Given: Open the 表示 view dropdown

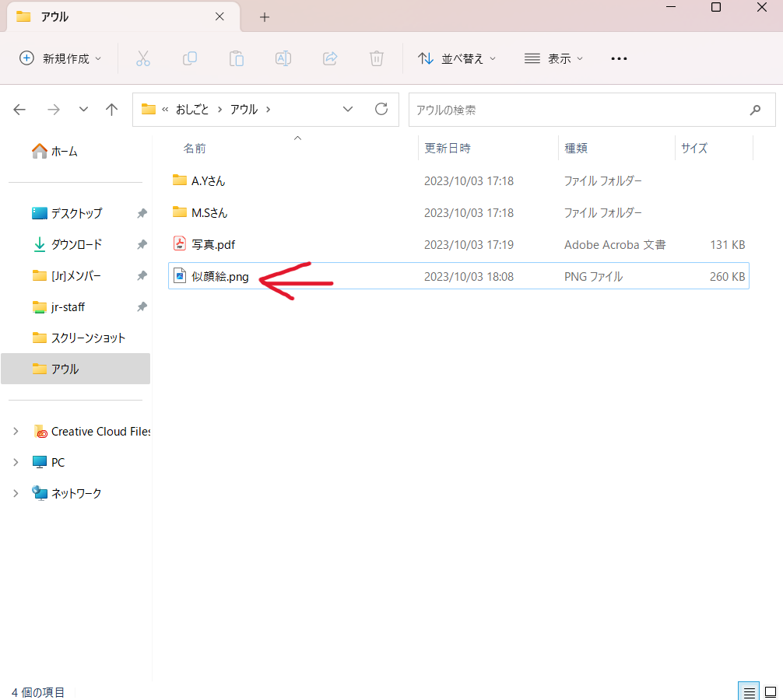Looking at the screenshot, I should 554,58.
